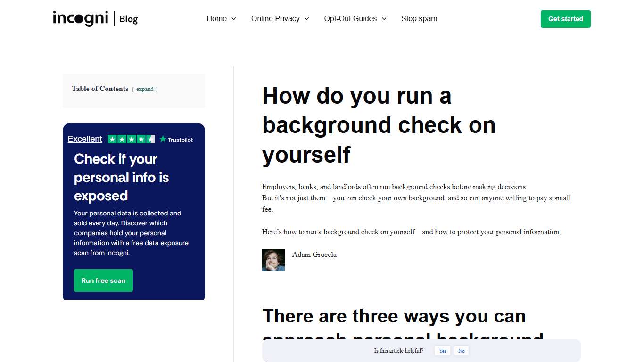Click the Get started button
Viewport: 644px width, 362px height.
(x=565, y=19)
